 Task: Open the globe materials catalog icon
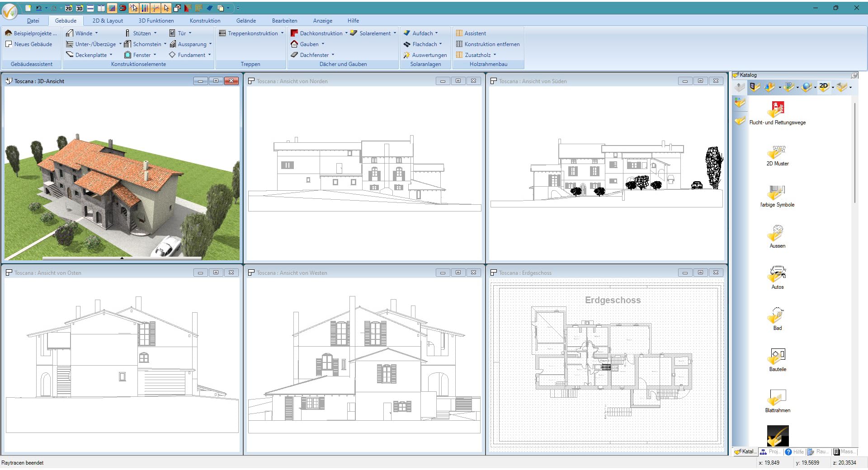click(807, 87)
